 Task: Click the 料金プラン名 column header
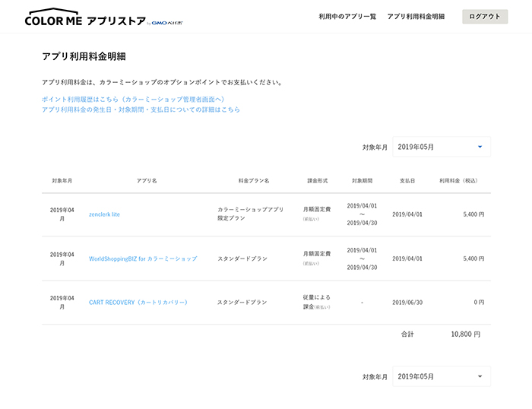coord(254,181)
